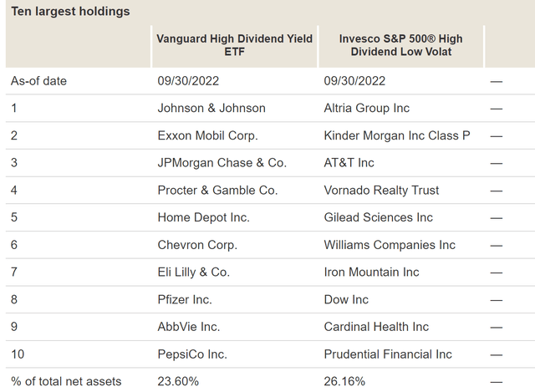Click the Vanguard High Dividend Yield ETF header

point(234,45)
